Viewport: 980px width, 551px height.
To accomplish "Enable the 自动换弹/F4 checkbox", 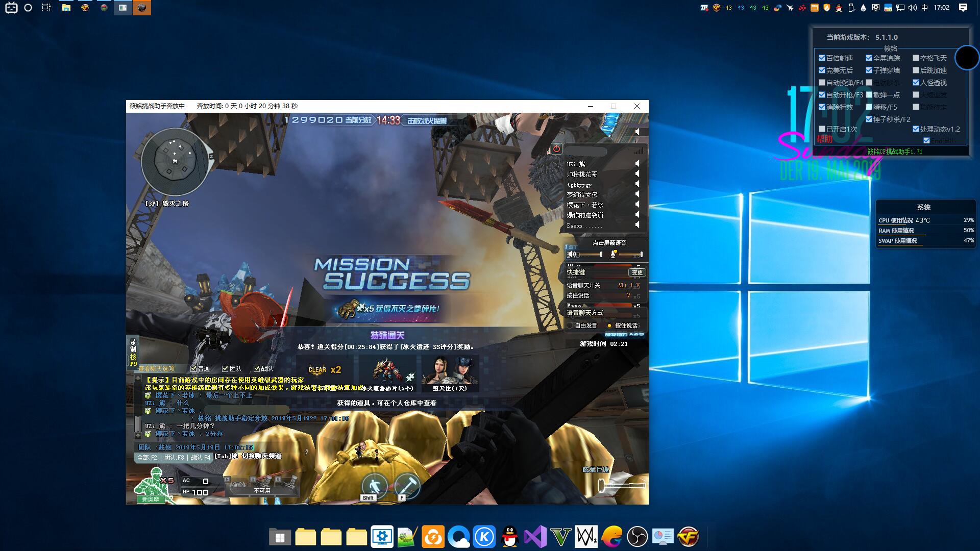I will 822,83.
